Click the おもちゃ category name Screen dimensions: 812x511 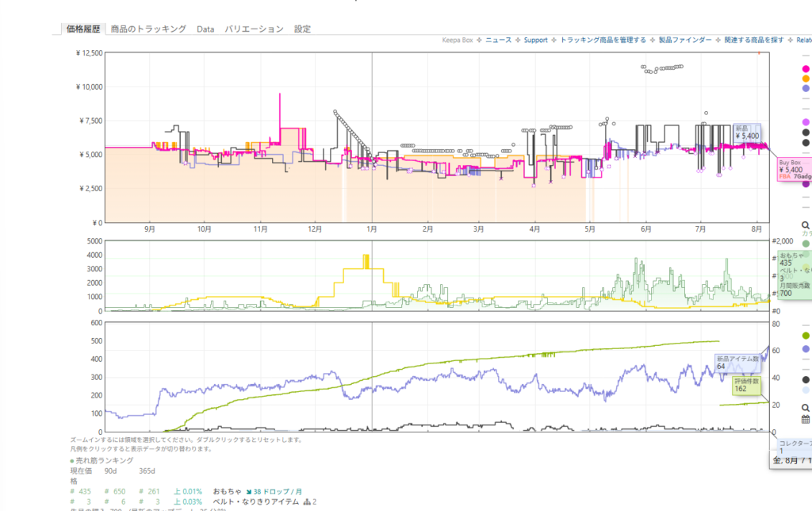click(227, 492)
